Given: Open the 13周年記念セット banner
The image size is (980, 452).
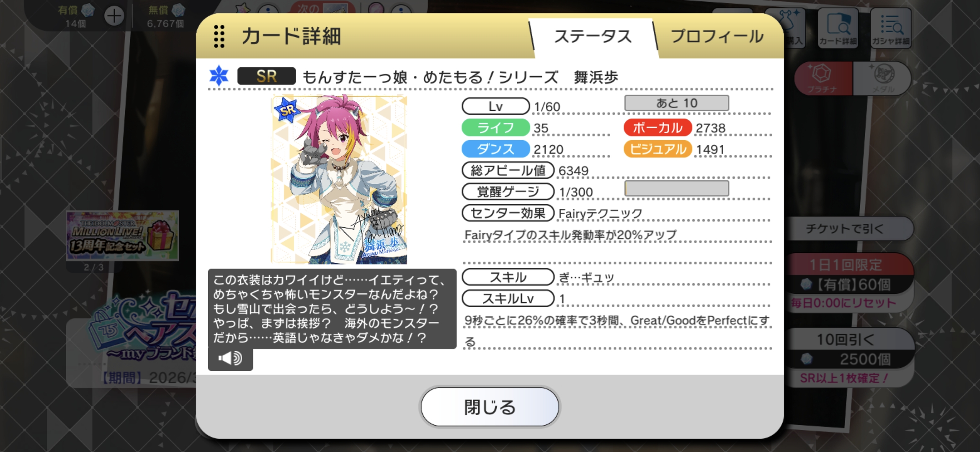Looking at the screenshot, I should pos(122,236).
